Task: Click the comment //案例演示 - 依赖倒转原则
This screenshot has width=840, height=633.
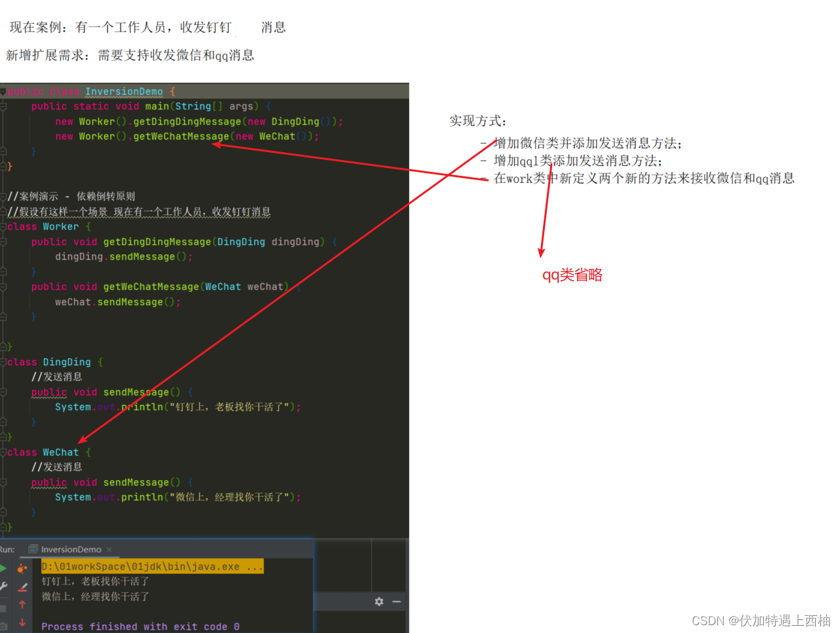Action: point(71,196)
